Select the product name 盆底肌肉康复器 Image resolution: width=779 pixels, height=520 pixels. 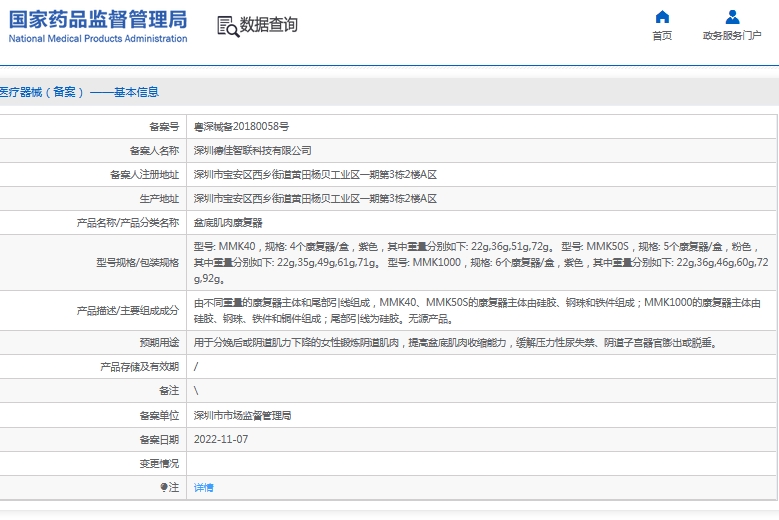click(228, 223)
